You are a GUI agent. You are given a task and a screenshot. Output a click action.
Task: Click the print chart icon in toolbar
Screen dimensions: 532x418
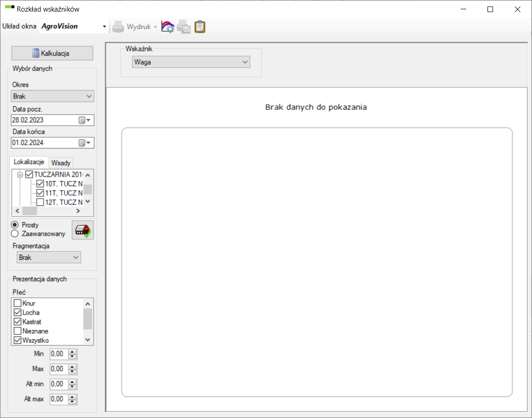coord(184,27)
